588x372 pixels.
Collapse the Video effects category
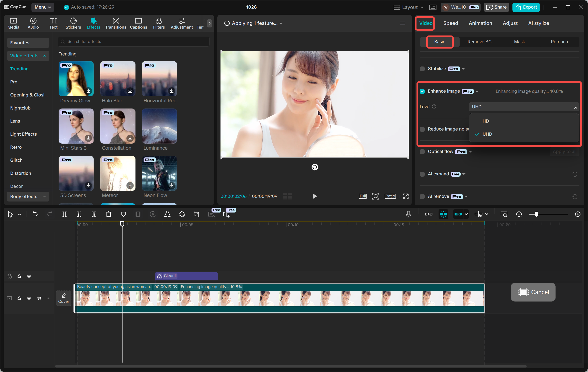(45, 56)
